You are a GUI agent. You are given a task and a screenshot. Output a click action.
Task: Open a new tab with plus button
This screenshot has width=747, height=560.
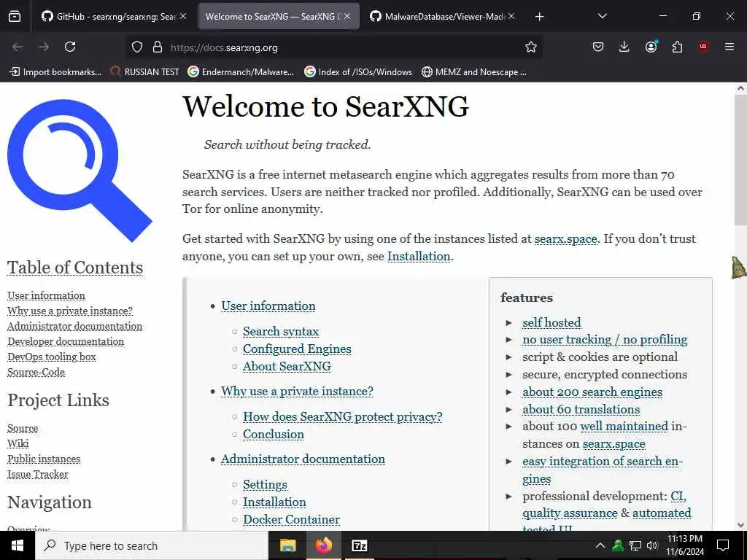539,17
